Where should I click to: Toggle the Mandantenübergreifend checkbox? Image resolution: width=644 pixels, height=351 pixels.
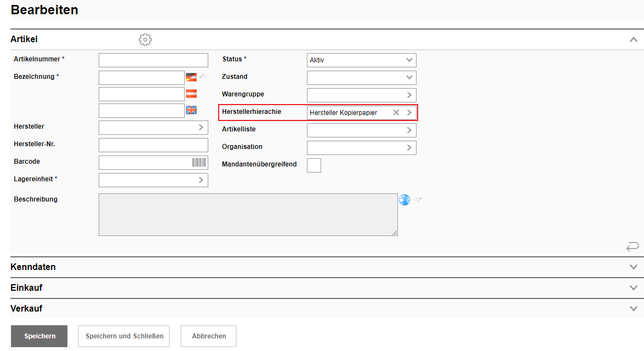pyautogui.click(x=314, y=165)
